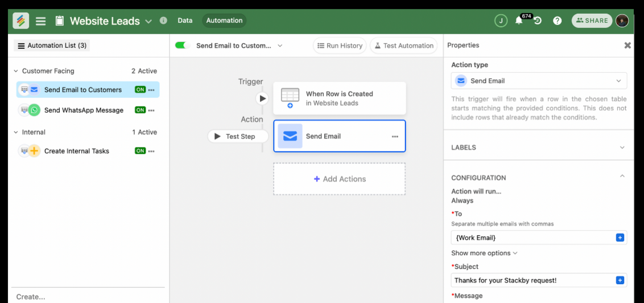Insert field with plus button in To field
Screen dimensions: 644x303
[620, 238]
